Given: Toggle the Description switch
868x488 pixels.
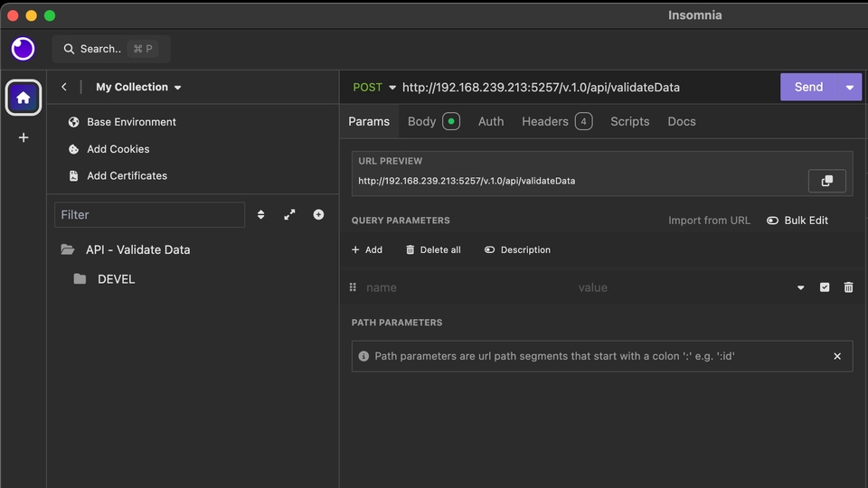Looking at the screenshot, I should tap(490, 249).
